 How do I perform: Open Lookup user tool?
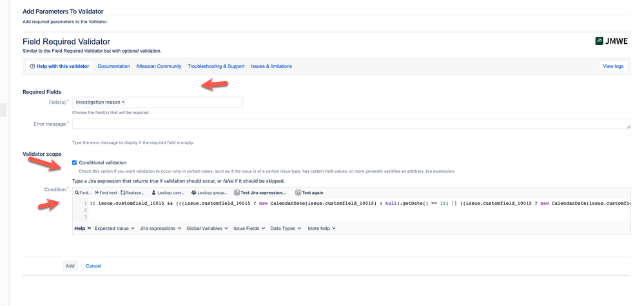168,193
